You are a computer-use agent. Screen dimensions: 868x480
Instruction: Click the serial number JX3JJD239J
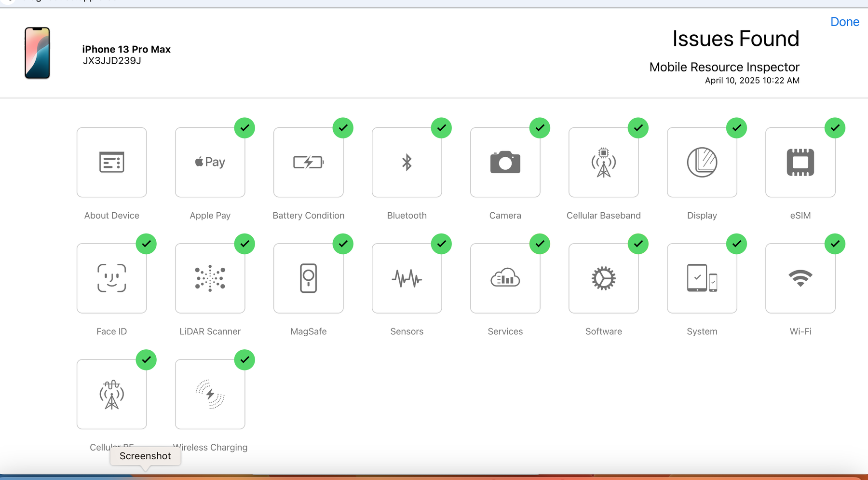pyautogui.click(x=112, y=61)
